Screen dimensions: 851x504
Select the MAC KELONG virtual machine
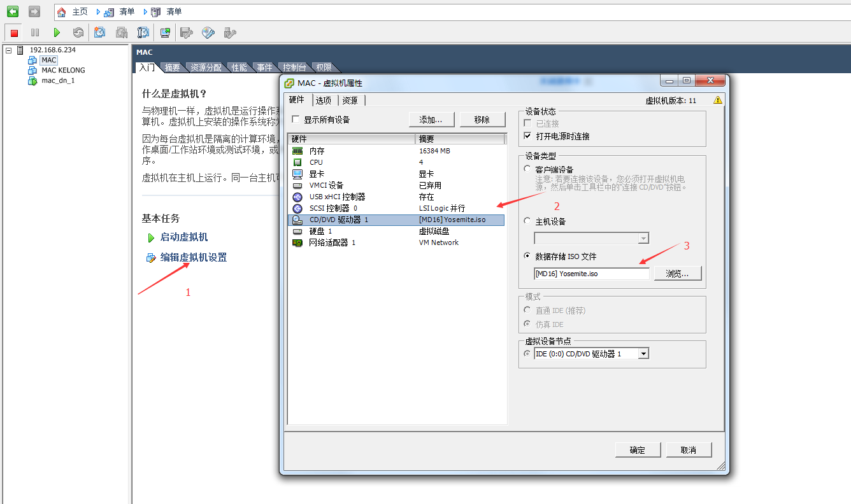click(63, 70)
